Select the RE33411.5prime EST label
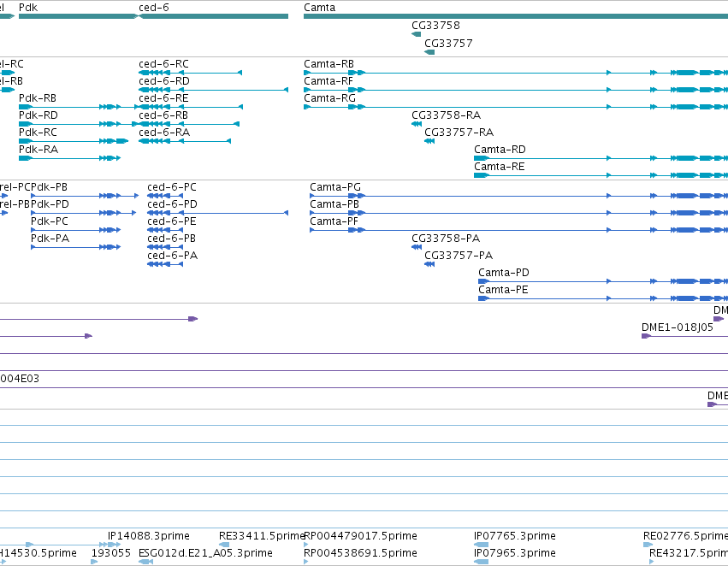This screenshot has height=566, width=728. (x=262, y=536)
